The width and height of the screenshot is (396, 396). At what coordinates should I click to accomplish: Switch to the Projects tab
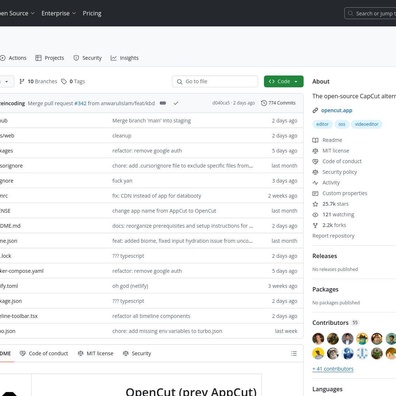coord(50,58)
